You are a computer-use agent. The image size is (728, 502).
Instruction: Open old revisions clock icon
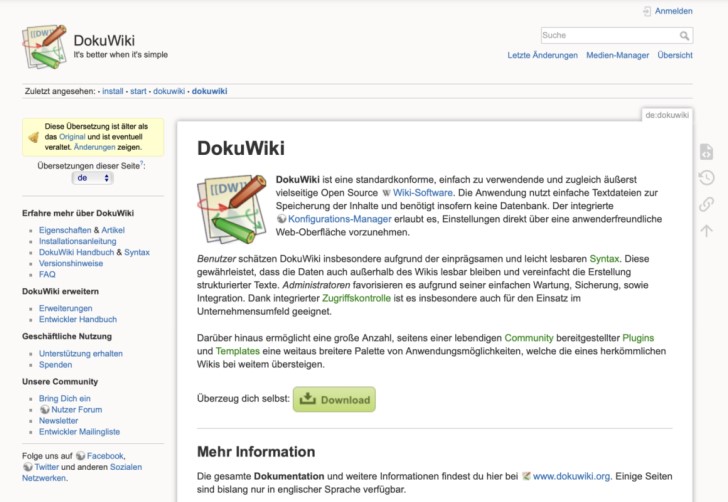pyautogui.click(x=706, y=178)
